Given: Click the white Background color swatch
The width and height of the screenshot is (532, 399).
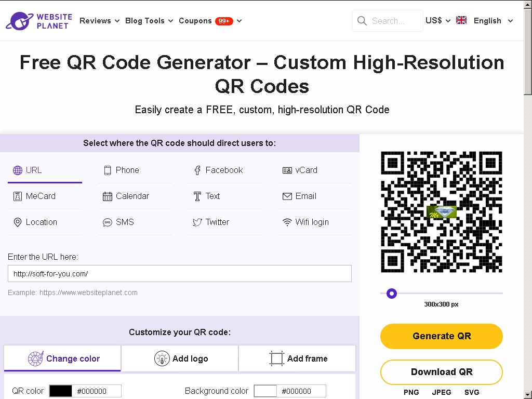Looking at the screenshot, I should (265, 391).
